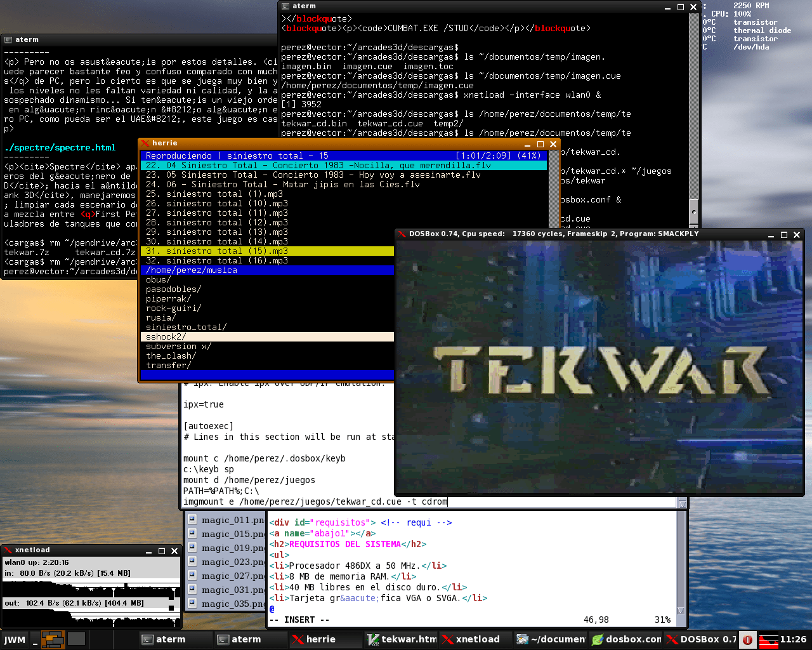This screenshot has height=650, width=812.
Task: Maximize the DOSBox window
Action: click(x=784, y=235)
